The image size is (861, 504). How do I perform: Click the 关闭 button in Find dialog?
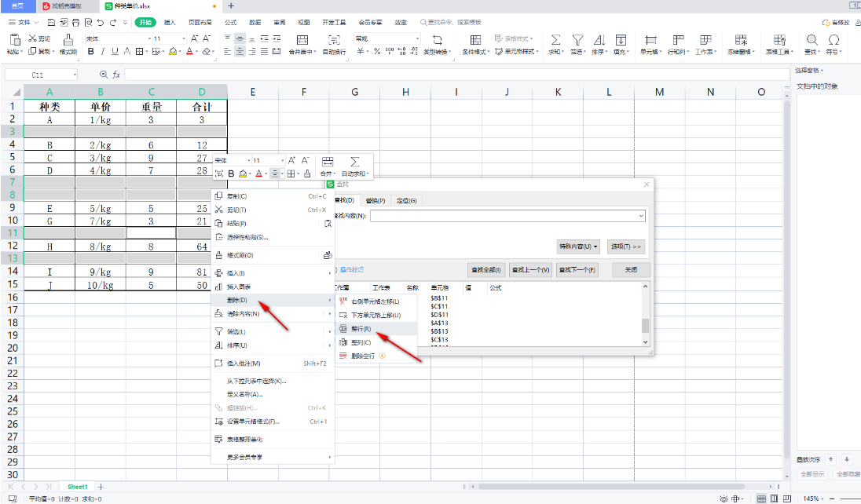[x=631, y=269]
